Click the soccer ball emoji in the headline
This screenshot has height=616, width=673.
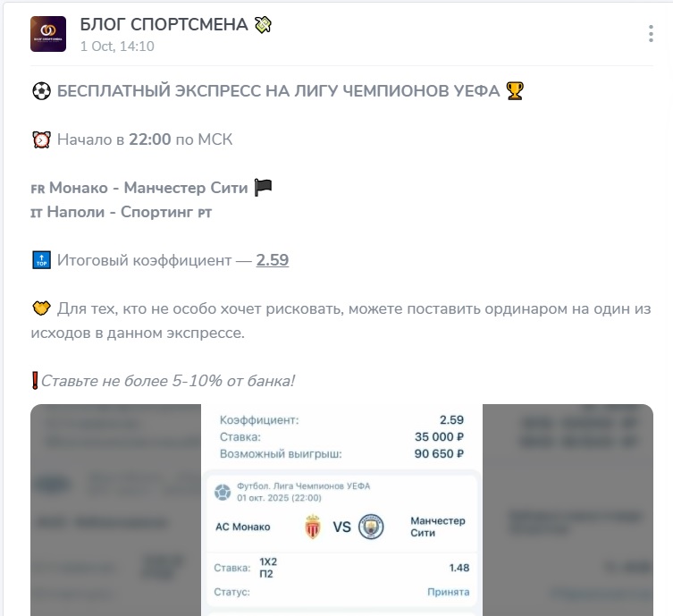(x=42, y=91)
